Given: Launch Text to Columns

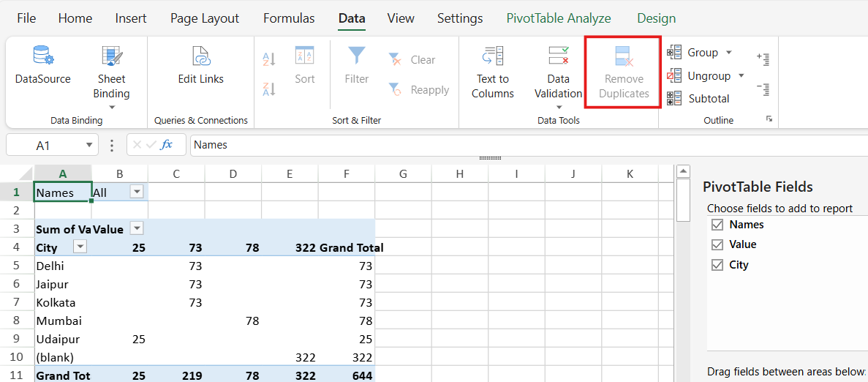Looking at the screenshot, I should 493,73.
